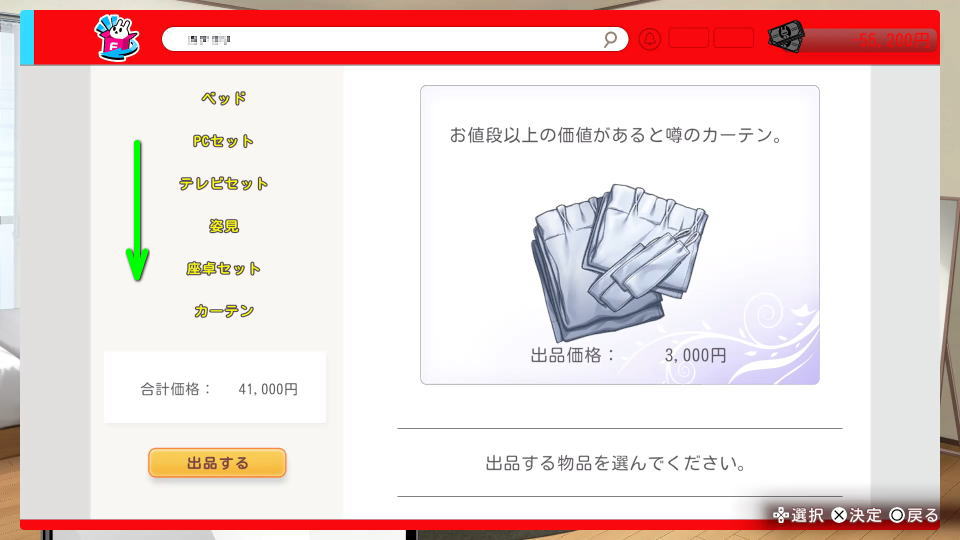Select PCセット from the item list

223,141
